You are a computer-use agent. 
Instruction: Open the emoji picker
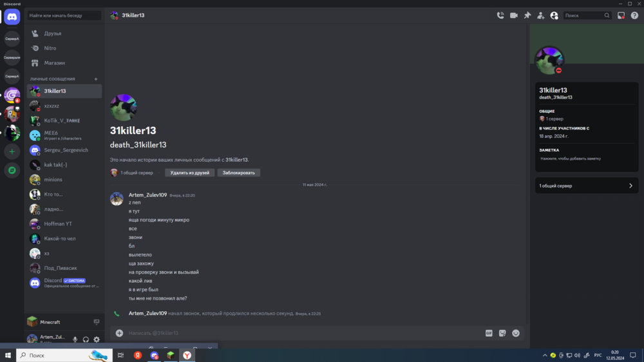pyautogui.click(x=516, y=333)
